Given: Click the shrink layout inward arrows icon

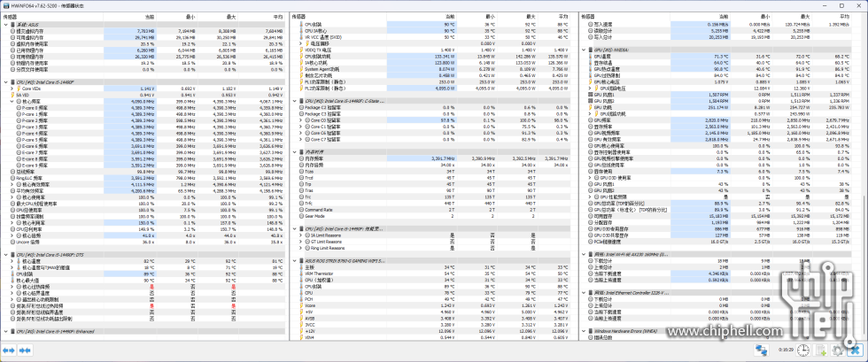Looking at the screenshot, I should (25, 350).
